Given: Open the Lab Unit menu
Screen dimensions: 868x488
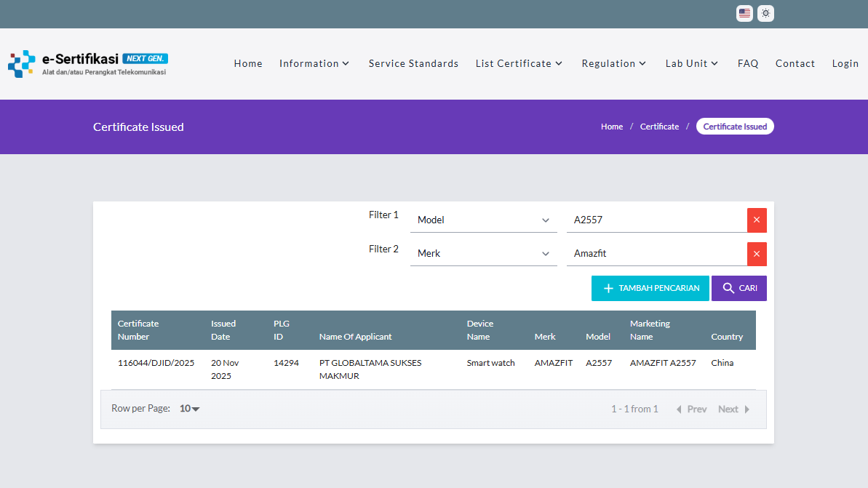Looking at the screenshot, I should [692, 63].
